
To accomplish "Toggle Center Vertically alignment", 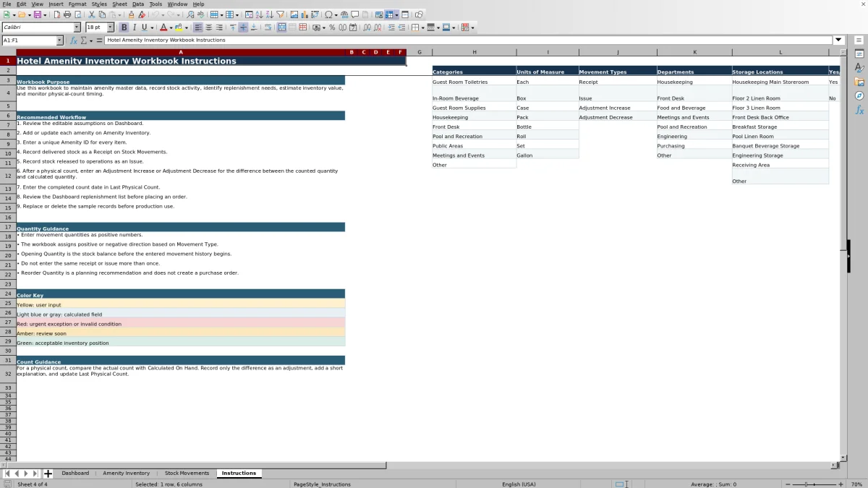I will (x=243, y=27).
